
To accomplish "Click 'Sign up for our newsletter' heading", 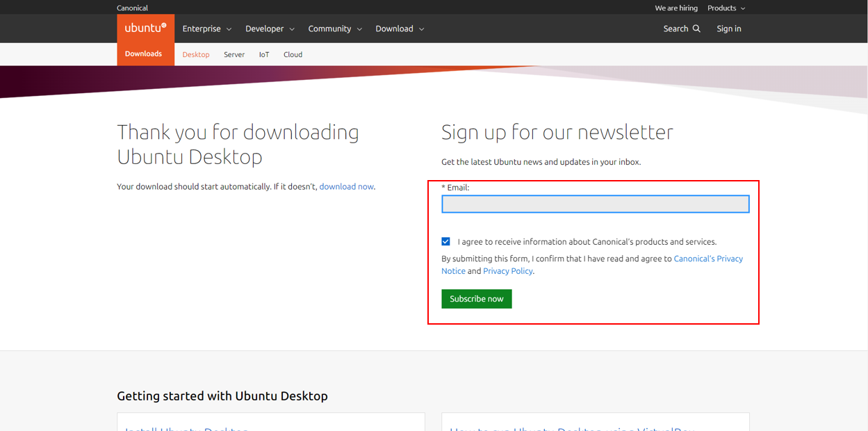I will pos(557,132).
